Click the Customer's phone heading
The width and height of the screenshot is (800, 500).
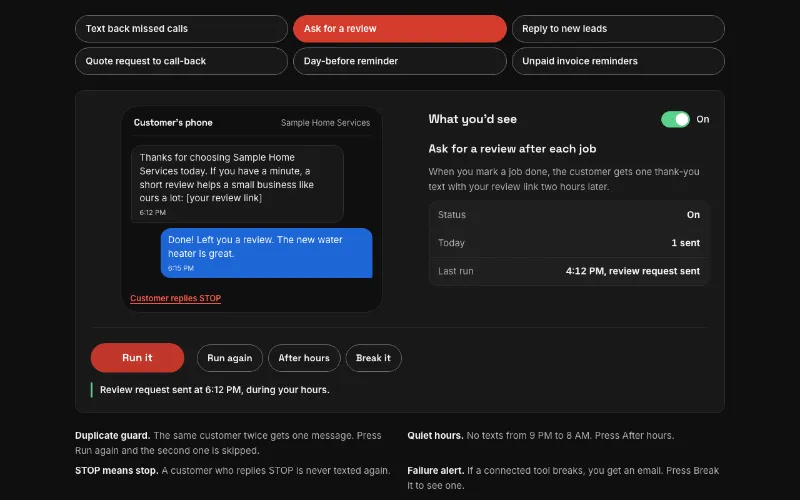click(x=173, y=122)
